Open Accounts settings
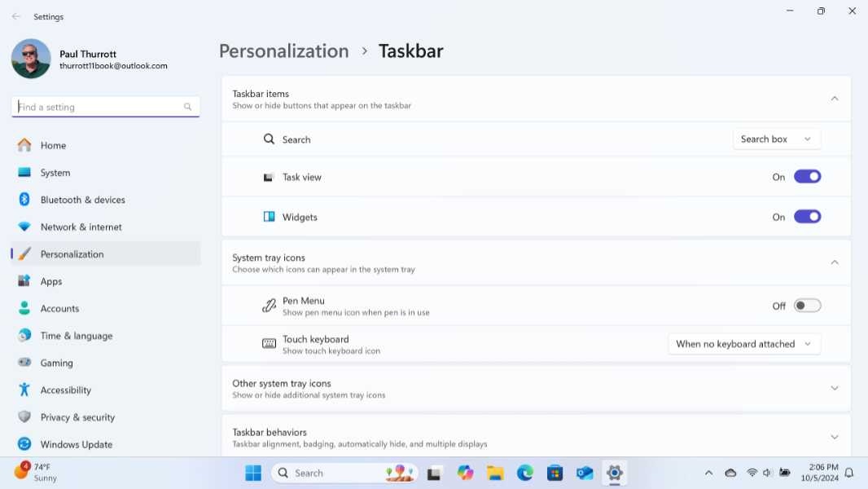The height and width of the screenshot is (489, 868). [x=105, y=308]
